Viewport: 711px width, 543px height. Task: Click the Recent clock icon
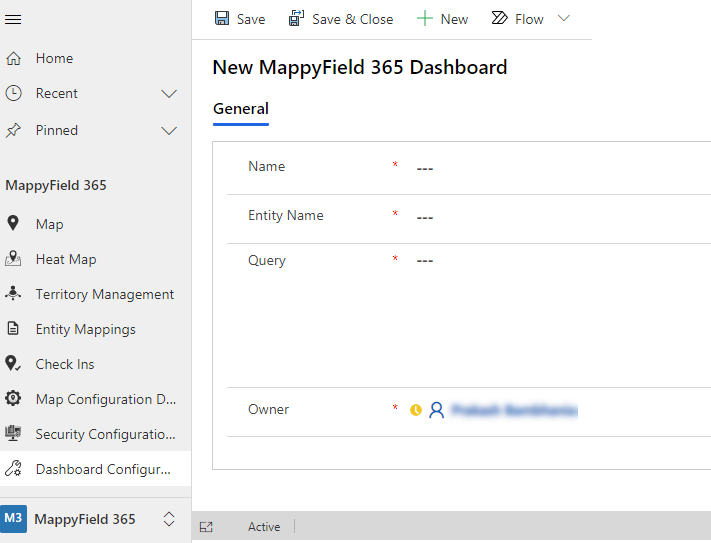coord(13,93)
